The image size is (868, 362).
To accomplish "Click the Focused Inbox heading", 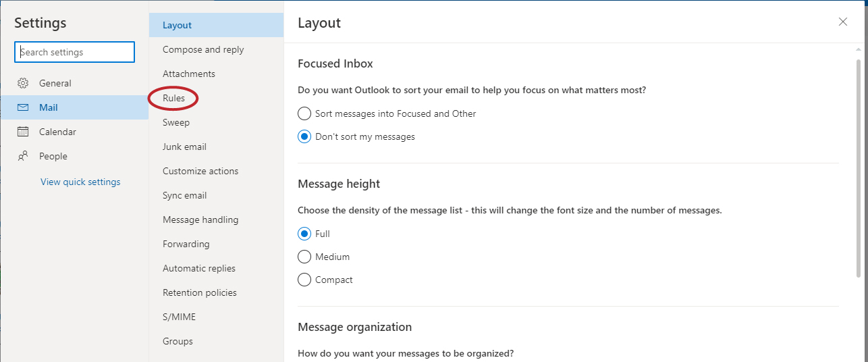I will pyautogui.click(x=335, y=63).
